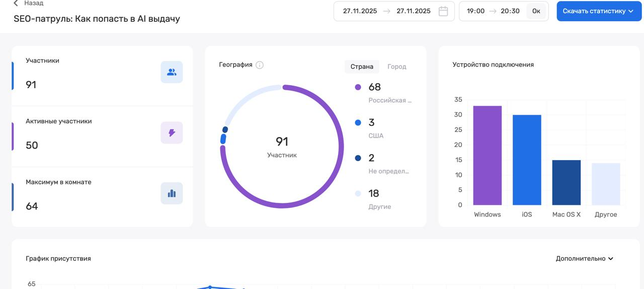The width and height of the screenshot is (644, 289).
Task: Click the participants people icon
Action: [172, 72]
